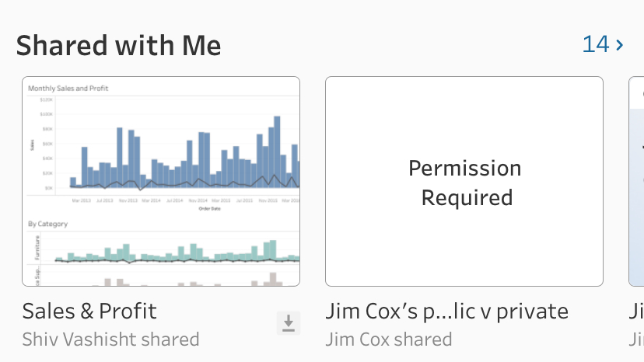Open the 14 shared items count link
Viewport: 644px width, 362px height.
pos(596,44)
